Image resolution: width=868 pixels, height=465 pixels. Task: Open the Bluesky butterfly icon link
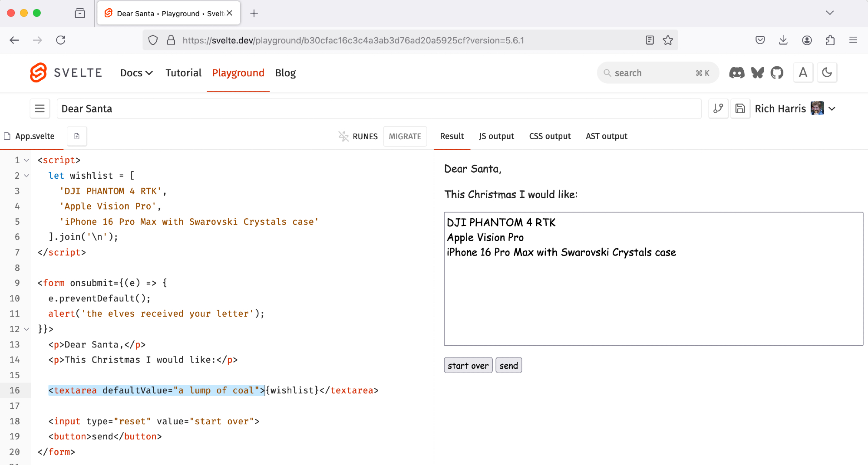[757, 73]
